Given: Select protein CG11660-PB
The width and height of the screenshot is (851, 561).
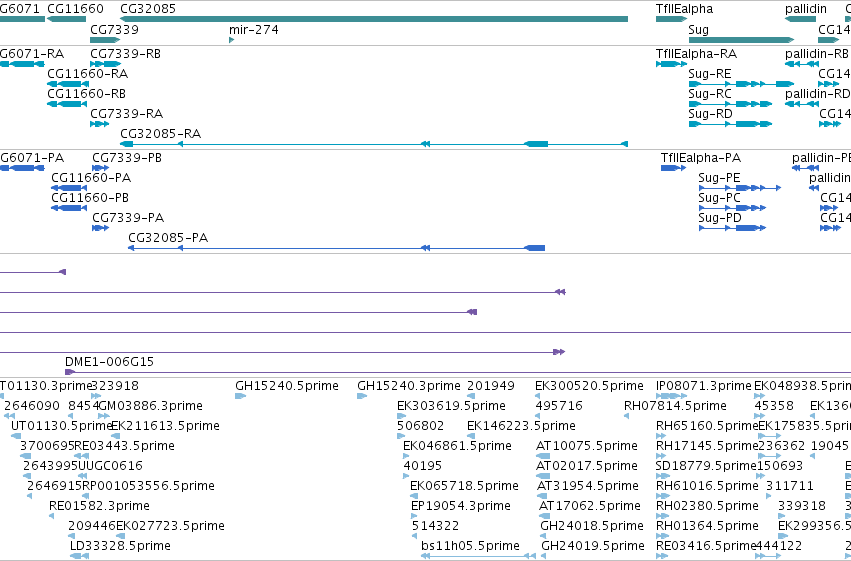Looking at the screenshot, I should click(90, 198).
